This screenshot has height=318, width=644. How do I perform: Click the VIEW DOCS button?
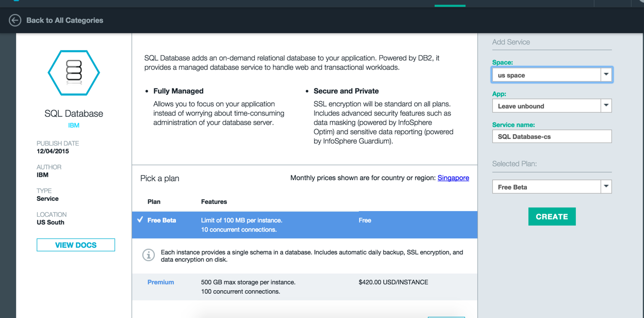click(x=76, y=245)
